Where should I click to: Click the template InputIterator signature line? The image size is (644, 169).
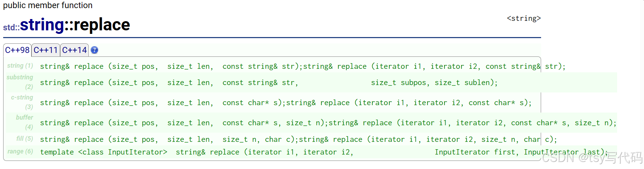click(324, 152)
